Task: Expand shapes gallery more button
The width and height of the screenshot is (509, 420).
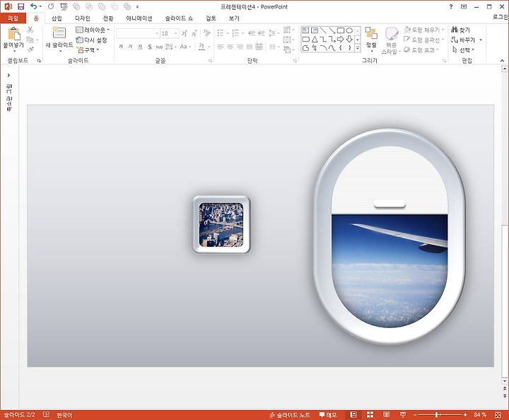Action: tap(358, 48)
